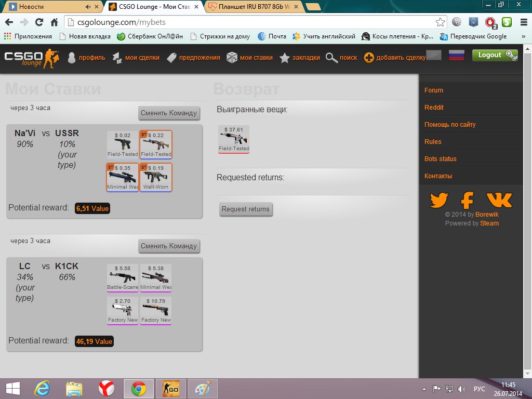Open my trades (мои сделки)
532x399 pixels.
pyautogui.click(x=136, y=58)
